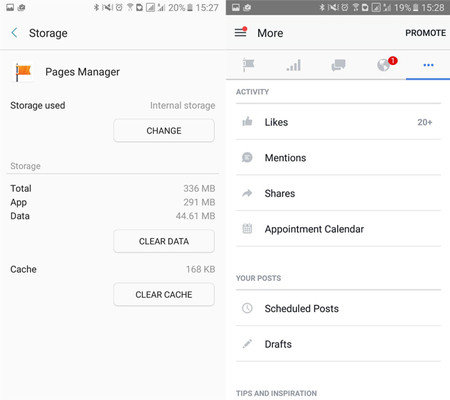Open Drafts under Your Posts

pyautogui.click(x=338, y=344)
